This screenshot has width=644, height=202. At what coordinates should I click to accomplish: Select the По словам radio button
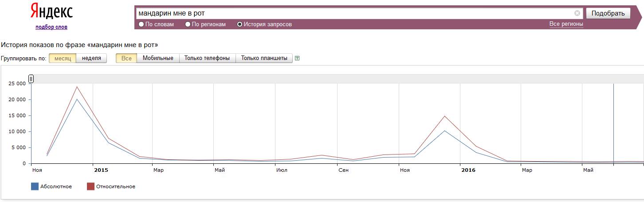click(x=141, y=24)
